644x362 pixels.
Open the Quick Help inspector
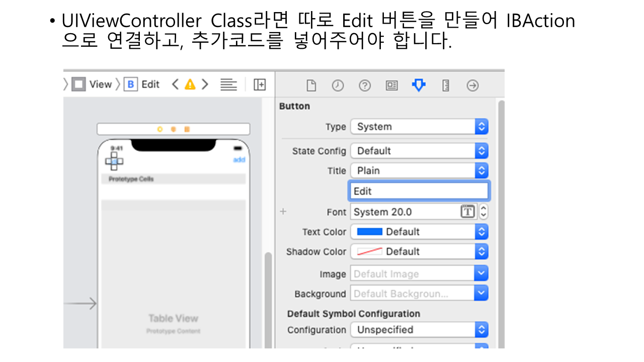pos(365,86)
